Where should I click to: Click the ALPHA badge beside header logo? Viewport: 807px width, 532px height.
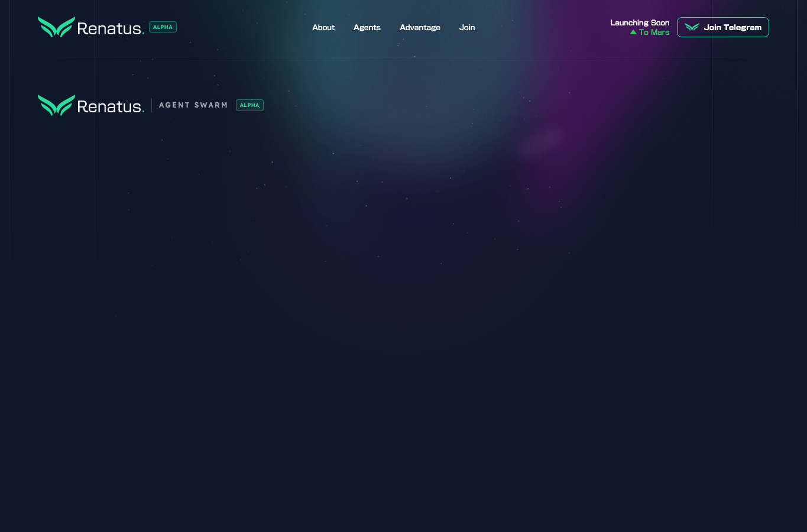163,27
